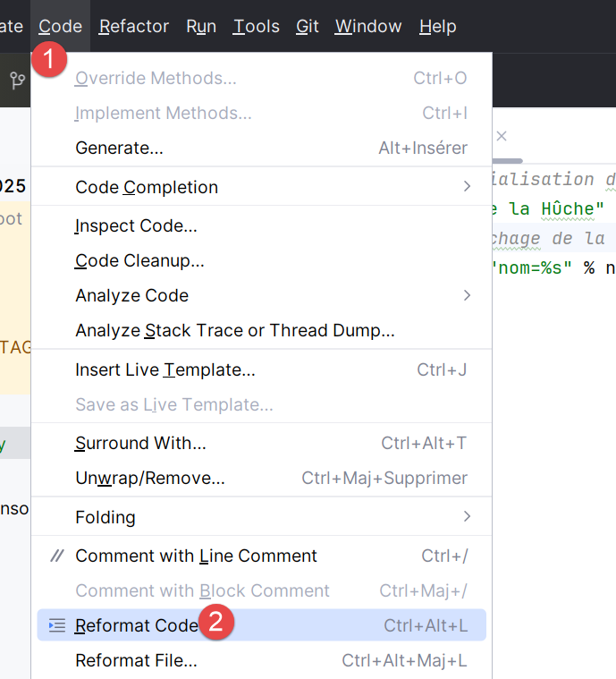Choose Generate... from the Code menu
616x679 pixels.
(119, 148)
